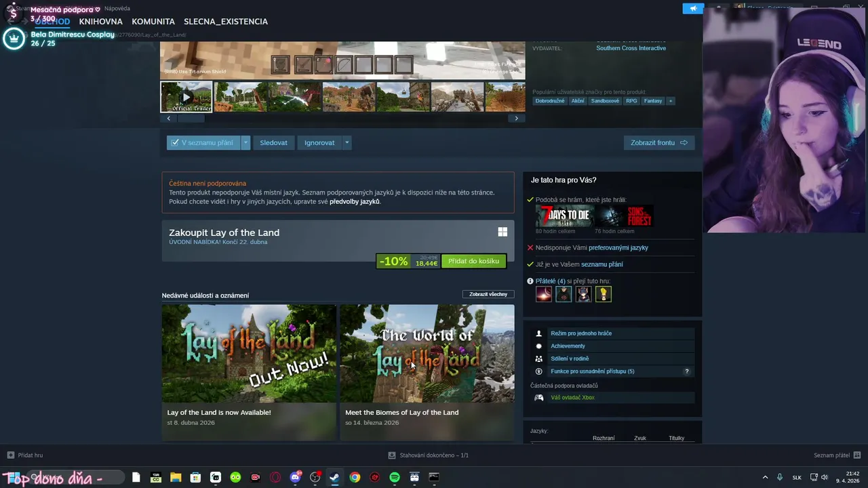The height and width of the screenshot is (488, 868).
Task: Open the 'seznamu přání' link
Action: (602, 264)
